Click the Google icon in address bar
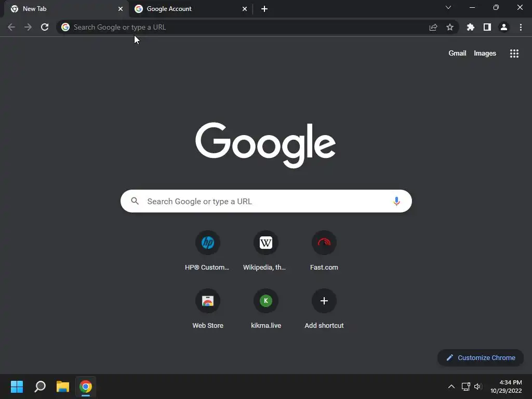 click(65, 27)
